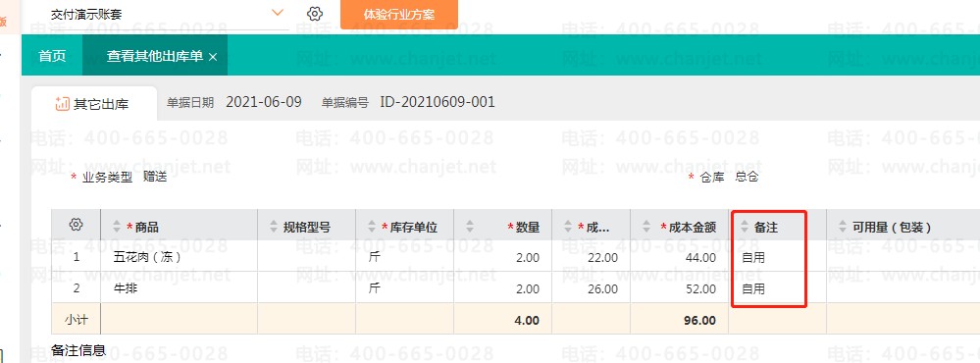Click the 仓库 value 总仓
980x363 pixels.
[747, 177]
